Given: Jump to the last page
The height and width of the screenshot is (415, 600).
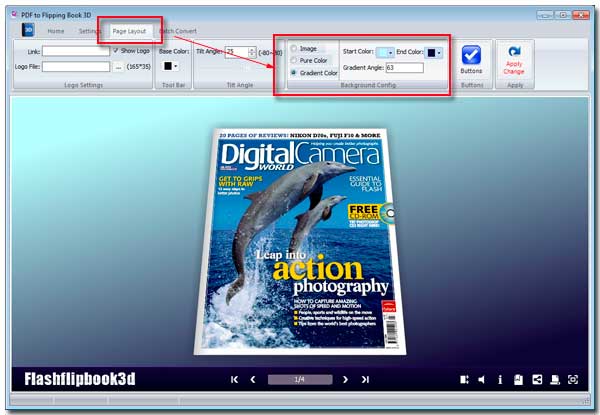Looking at the screenshot, I should click(x=365, y=379).
